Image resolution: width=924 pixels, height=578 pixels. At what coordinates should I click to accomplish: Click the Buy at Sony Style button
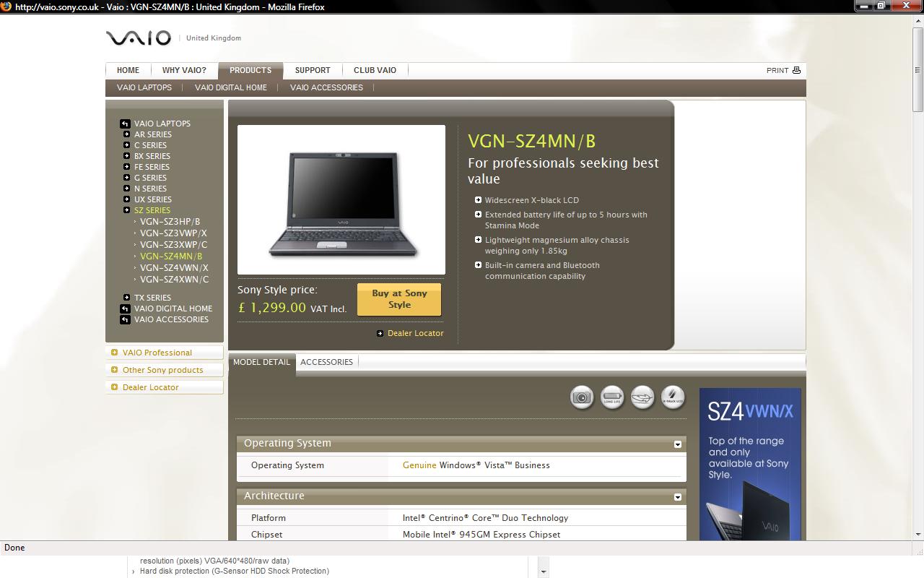pos(399,299)
